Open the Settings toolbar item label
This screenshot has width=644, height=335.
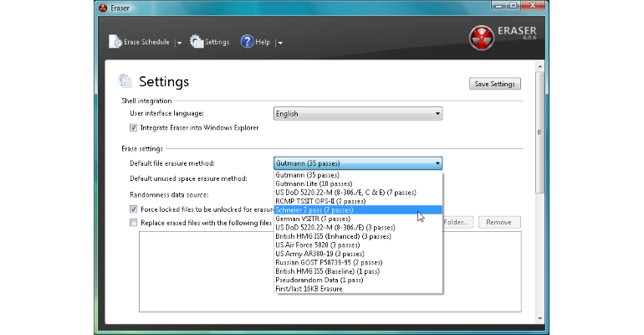[x=217, y=42]
